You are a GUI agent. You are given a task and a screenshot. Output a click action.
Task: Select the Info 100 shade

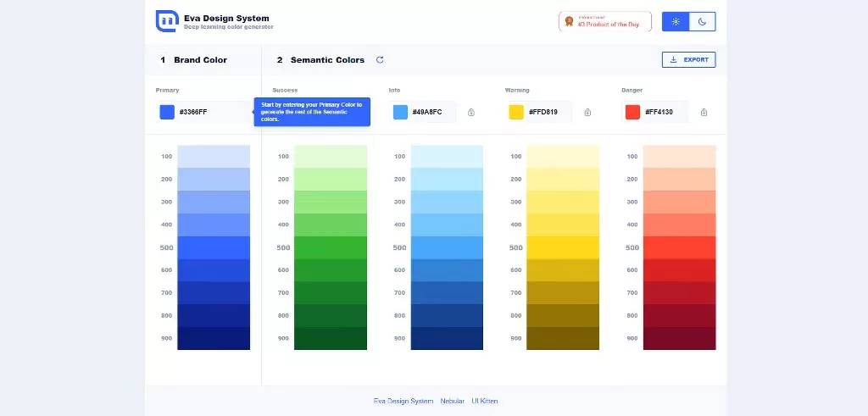coord(447,157)
